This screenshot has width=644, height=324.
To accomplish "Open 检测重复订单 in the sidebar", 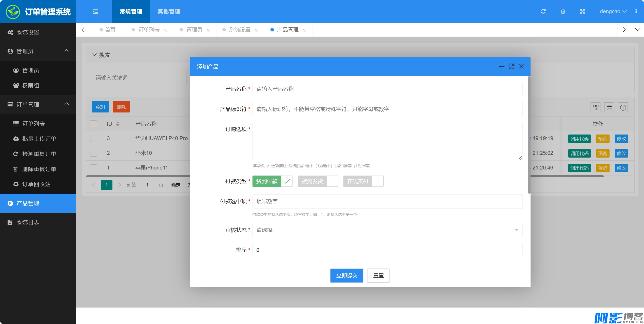I will (x=38, y=154).
